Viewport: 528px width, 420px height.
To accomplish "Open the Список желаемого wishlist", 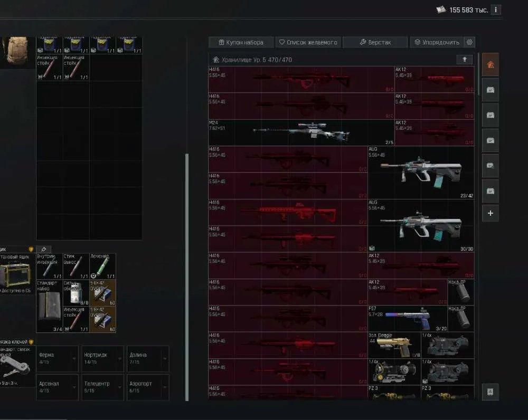I will click(308, 42).
